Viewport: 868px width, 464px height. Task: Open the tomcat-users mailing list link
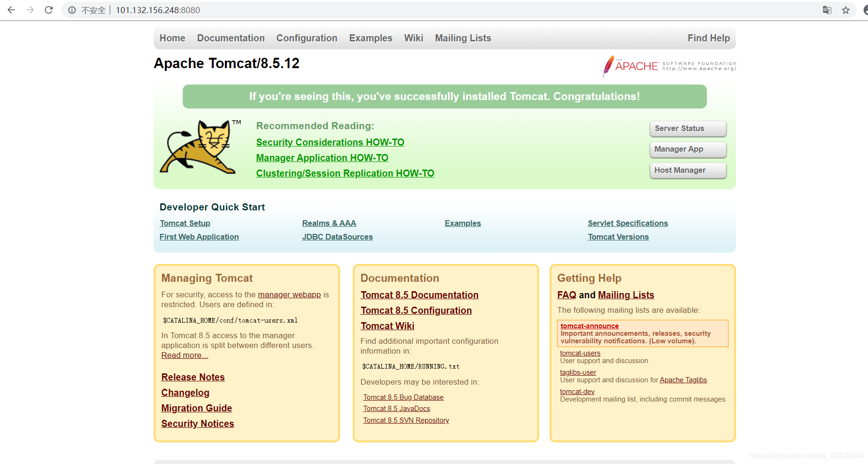click(x=580, y=353)
